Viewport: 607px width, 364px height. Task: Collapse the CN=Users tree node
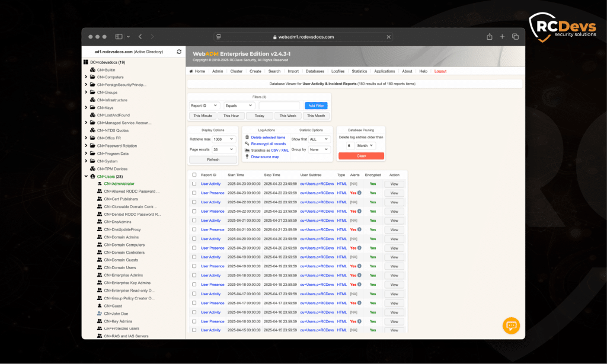coord(86,176)
